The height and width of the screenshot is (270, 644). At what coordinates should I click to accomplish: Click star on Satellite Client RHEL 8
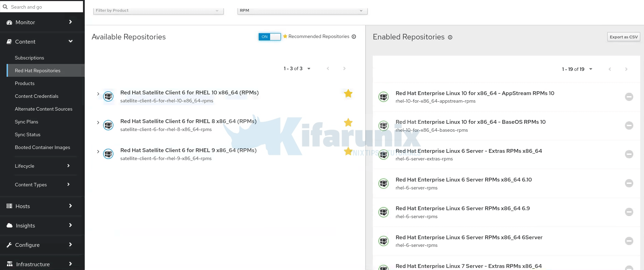click(x=348, y=122)
